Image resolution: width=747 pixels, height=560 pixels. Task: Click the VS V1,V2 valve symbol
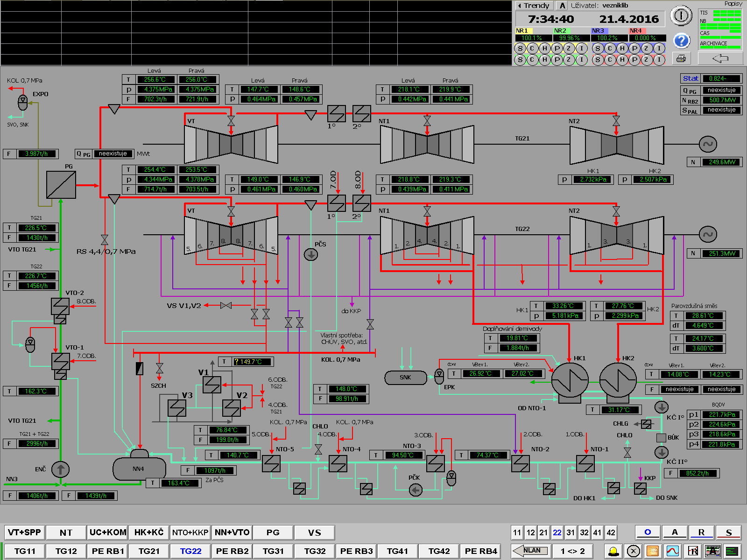coord(226,305)
